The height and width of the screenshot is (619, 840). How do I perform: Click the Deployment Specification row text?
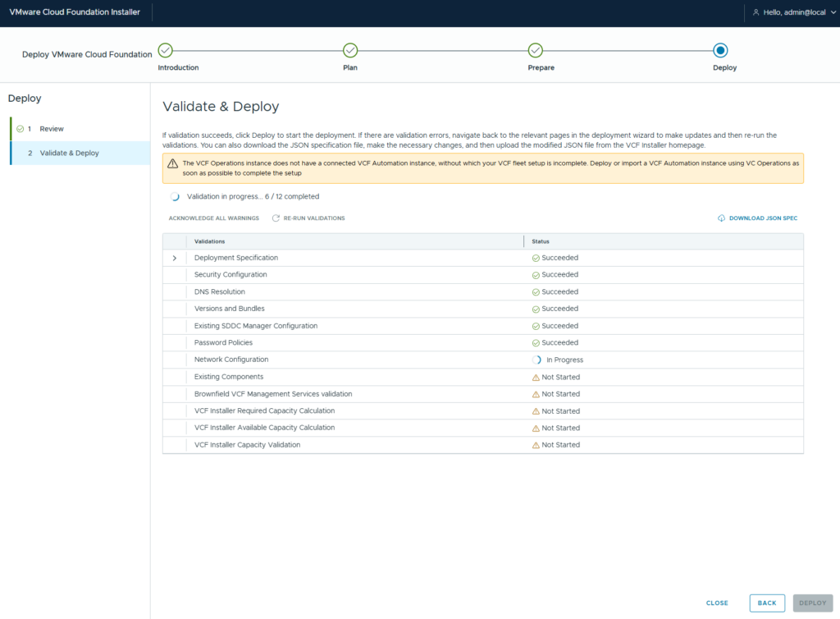pos(236,258)
